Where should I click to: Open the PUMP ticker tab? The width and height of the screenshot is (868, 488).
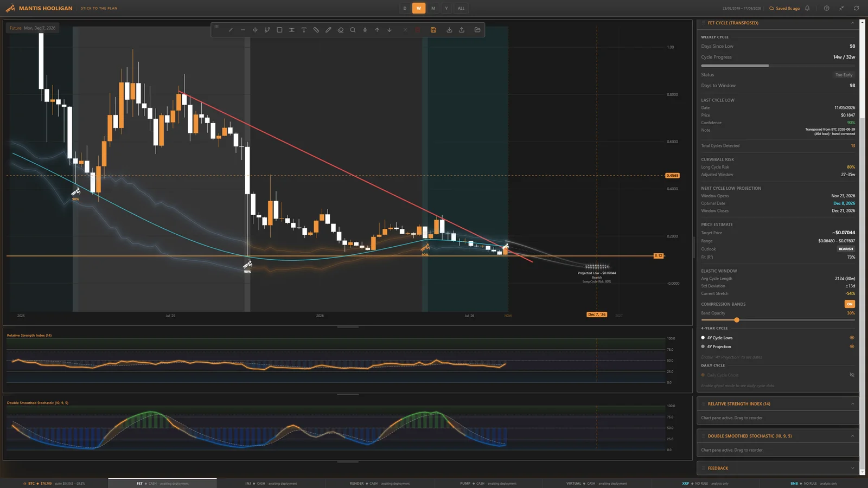[488, 483]
